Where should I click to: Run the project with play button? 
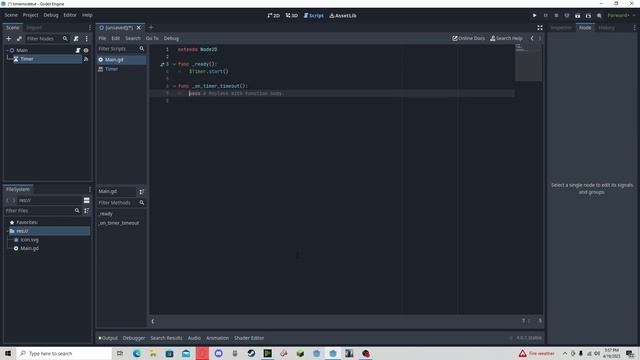(x=534, y=16)
